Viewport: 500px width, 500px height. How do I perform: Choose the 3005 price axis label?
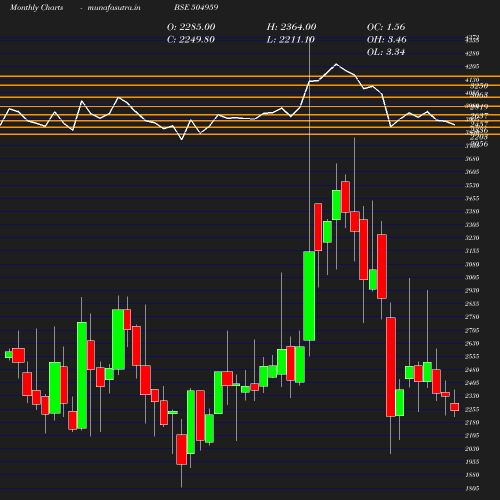(472, 277)
